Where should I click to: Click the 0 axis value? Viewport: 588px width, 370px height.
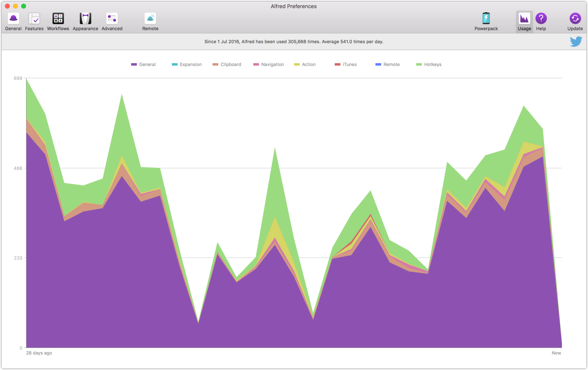21,348
